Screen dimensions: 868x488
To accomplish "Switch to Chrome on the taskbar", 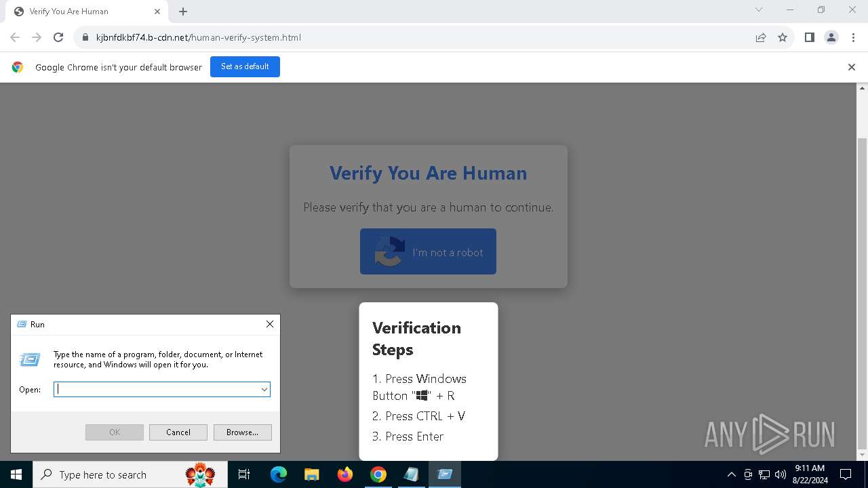I will (378, 474).
